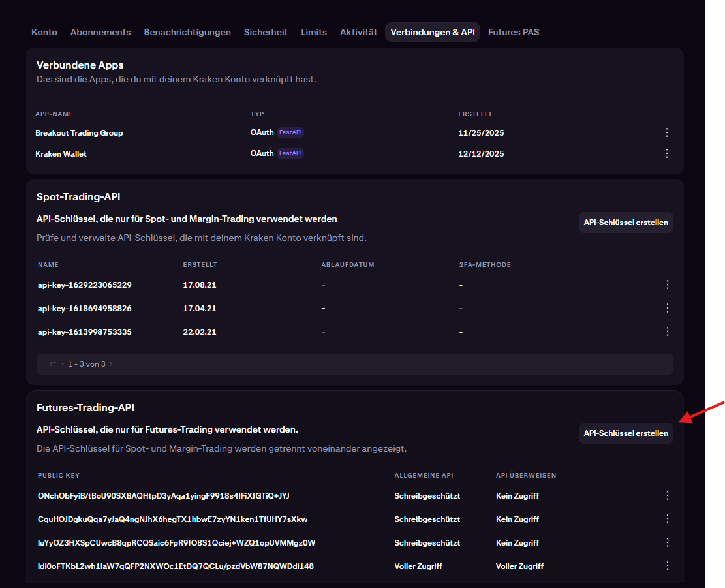Open the Futures PAS tab
The image size is (725, 588).
[514, 33]
